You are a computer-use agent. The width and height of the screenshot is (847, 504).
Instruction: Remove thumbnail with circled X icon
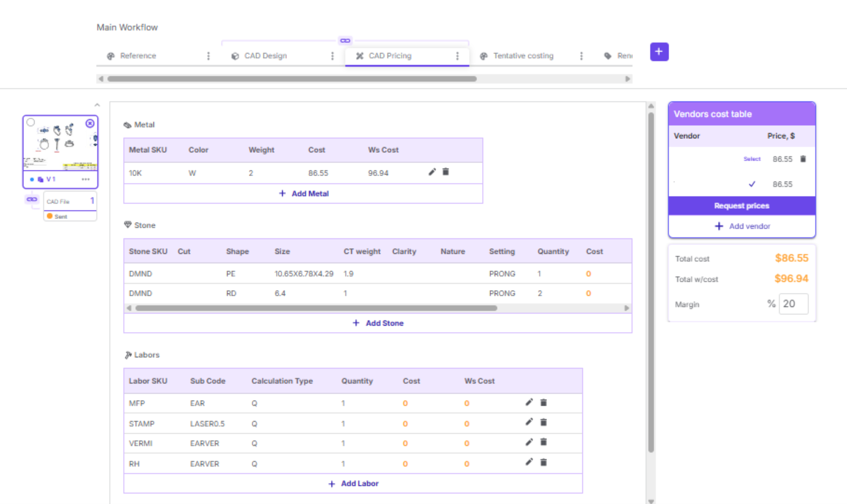pyautogui.click(x=90, y=123)
